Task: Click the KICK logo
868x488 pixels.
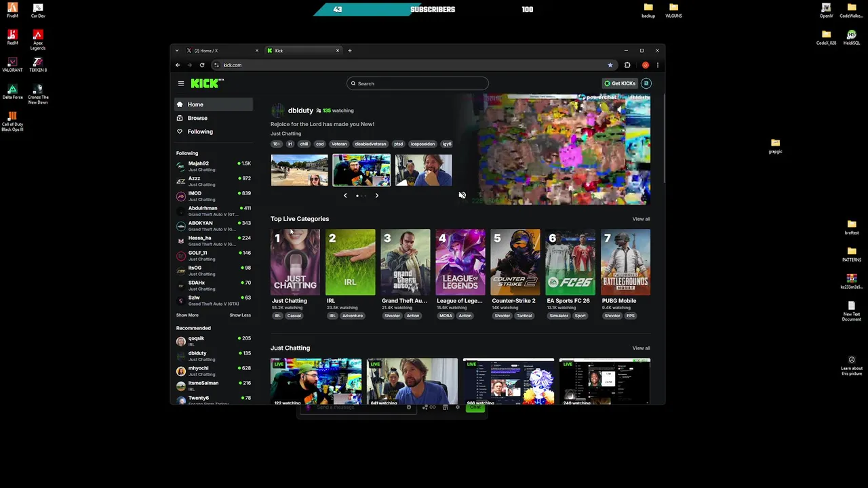Action: pyautogui.click(x=206, y=83)
